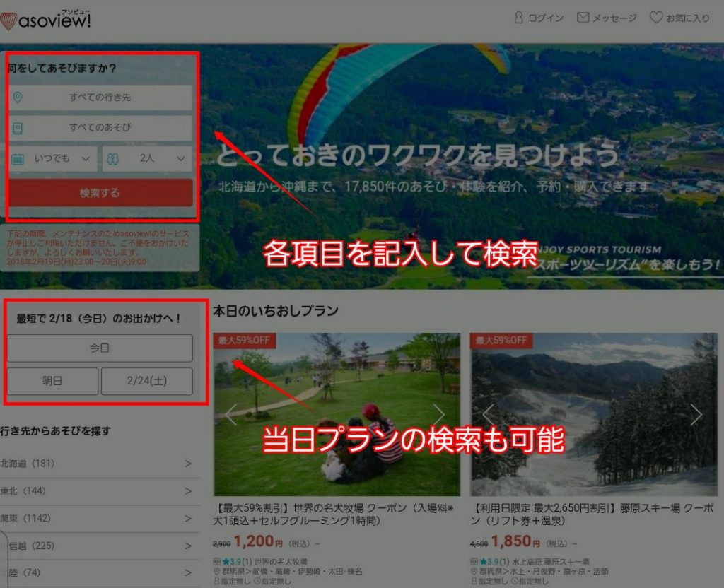Open the メッセージ link
Screen dimensions: 724x588
[x=614, y=18]
